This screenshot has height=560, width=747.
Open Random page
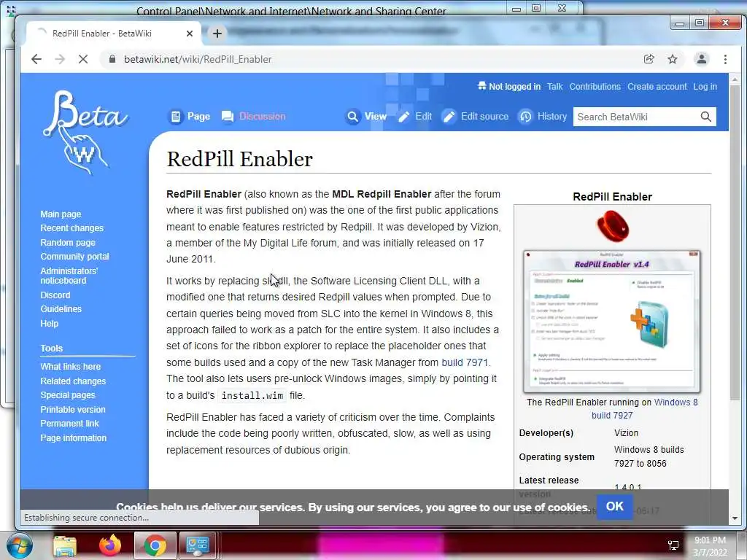68,242
